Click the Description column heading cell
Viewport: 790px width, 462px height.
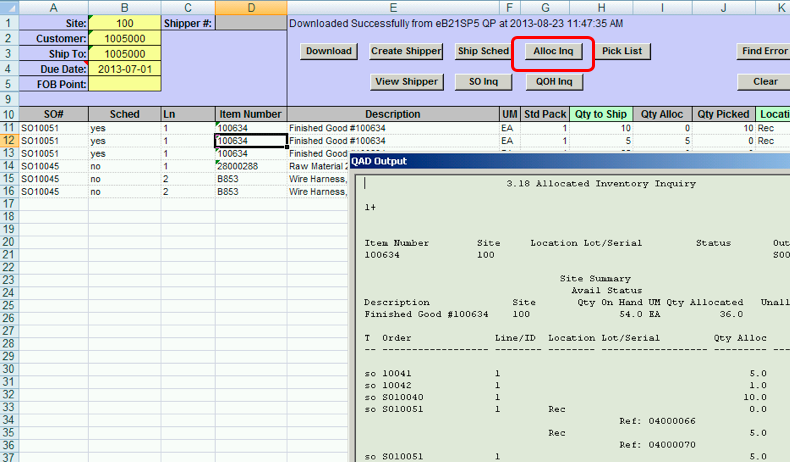coord(393,114)
